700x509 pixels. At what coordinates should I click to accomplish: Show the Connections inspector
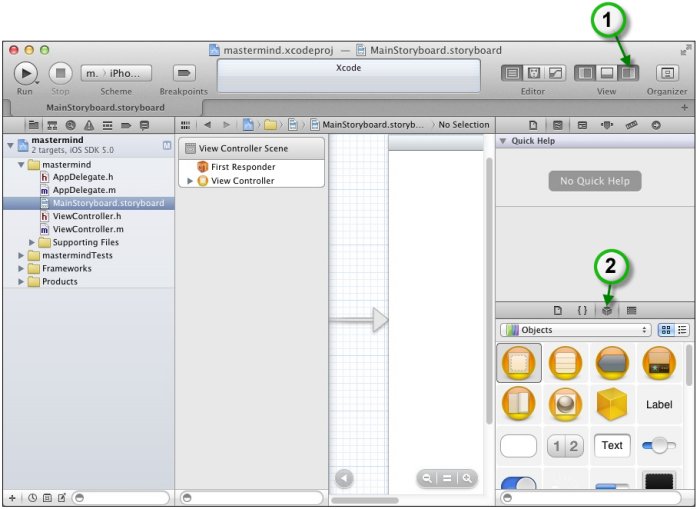pos(656,125)
